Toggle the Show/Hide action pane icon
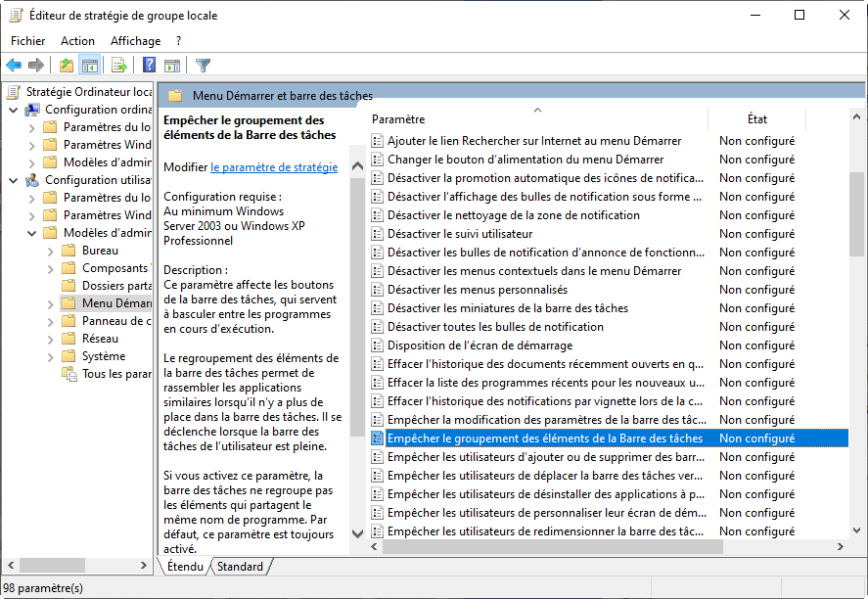868x599 pixels. pyautogui.click(x=172, y=66)
